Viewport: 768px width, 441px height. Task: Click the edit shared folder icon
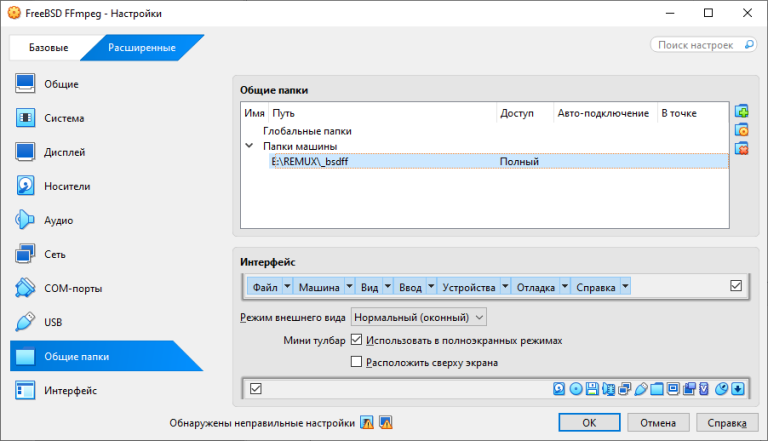(x=742, y=130)
